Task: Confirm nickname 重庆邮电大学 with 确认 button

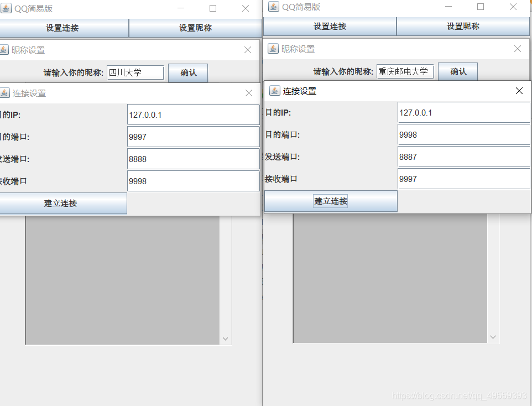Action: (x=458, y=71)
